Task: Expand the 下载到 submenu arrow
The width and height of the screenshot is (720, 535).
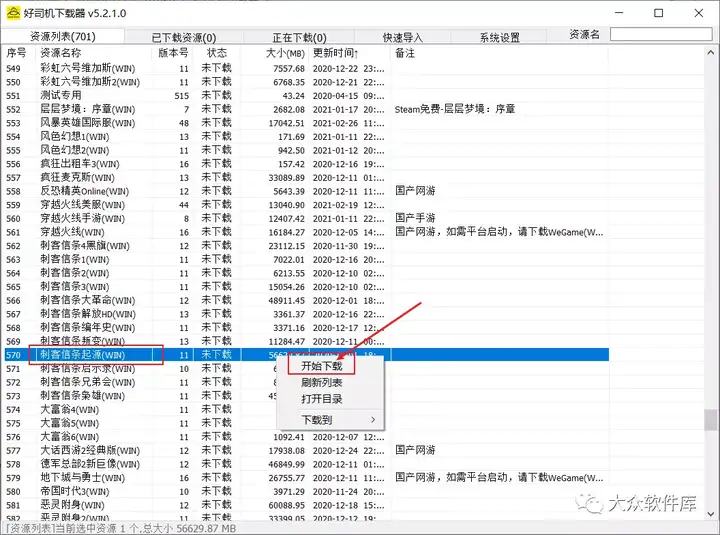Action: tap(373, 420)
